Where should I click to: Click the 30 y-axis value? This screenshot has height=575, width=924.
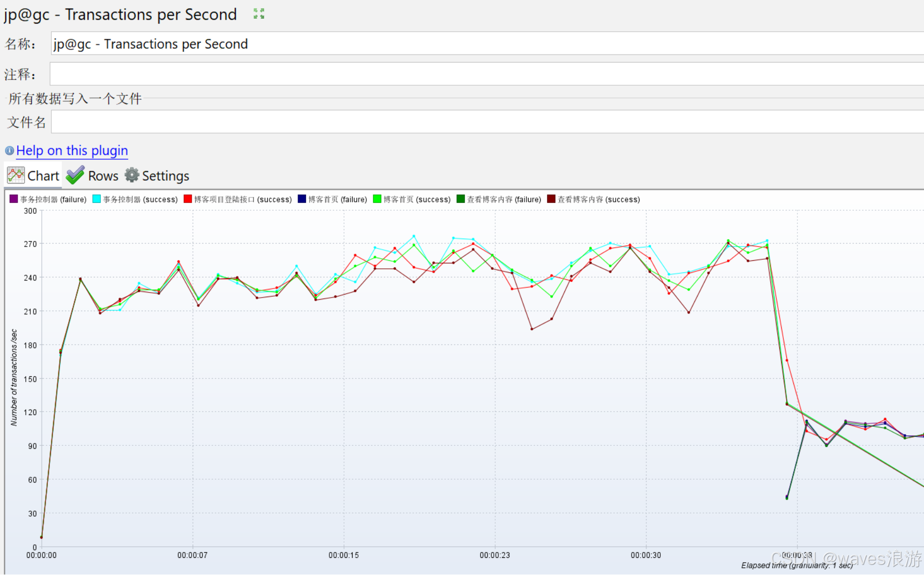32,514
